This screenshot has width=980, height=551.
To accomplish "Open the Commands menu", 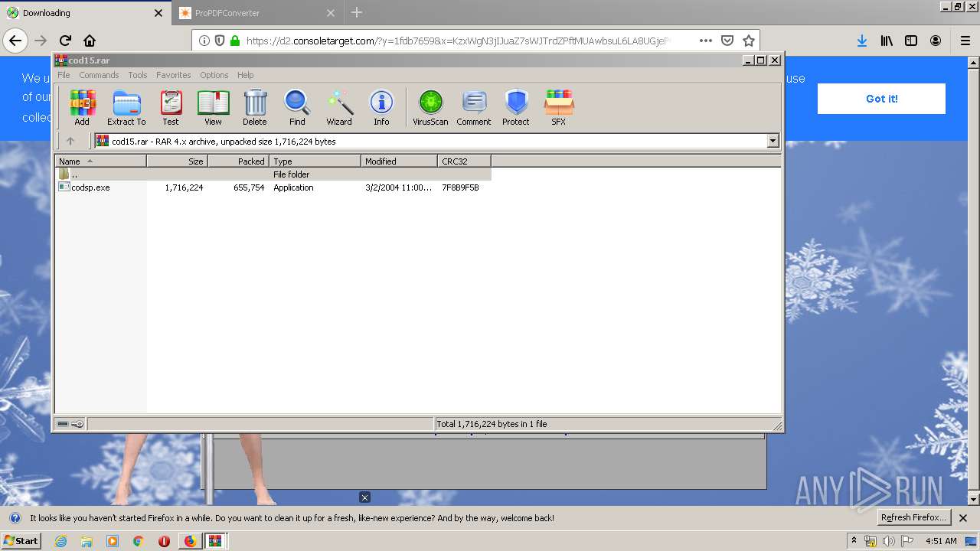I will [99, 75].
